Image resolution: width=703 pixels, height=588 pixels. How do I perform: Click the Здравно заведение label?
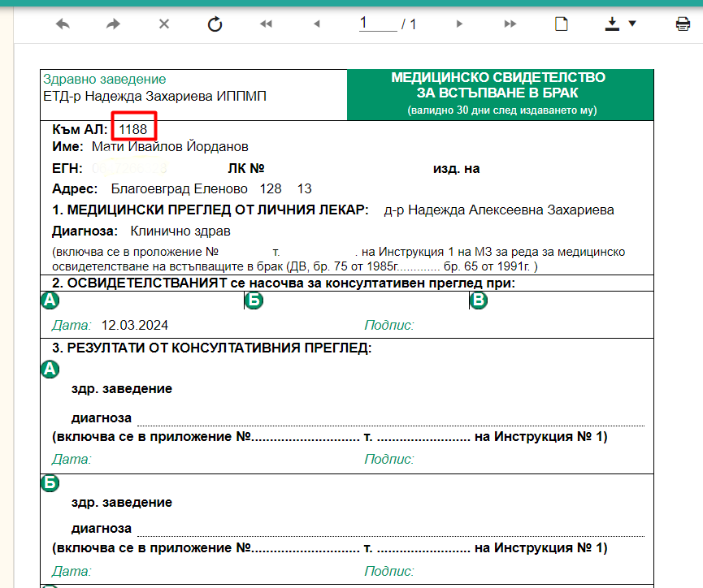point(105,80)
